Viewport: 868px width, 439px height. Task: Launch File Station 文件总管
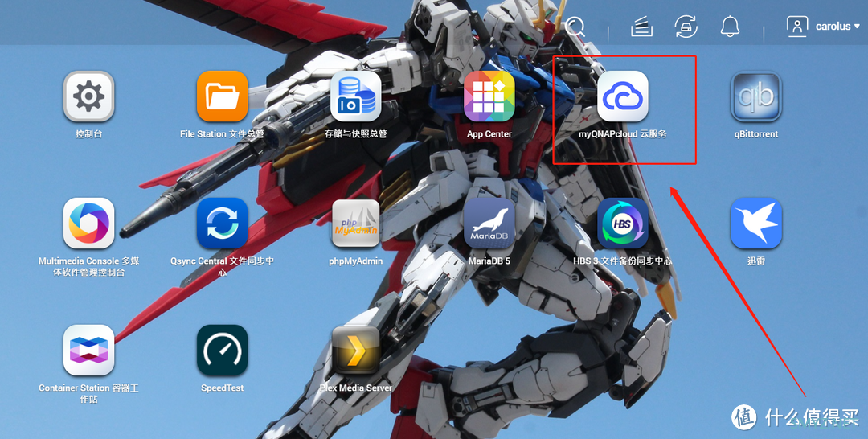[222, 96]
